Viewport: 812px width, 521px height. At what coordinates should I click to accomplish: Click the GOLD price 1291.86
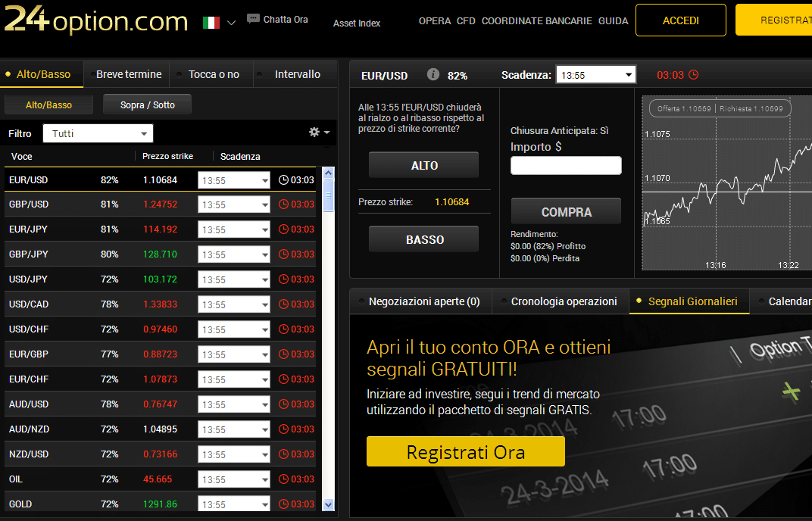click(160, 504)
